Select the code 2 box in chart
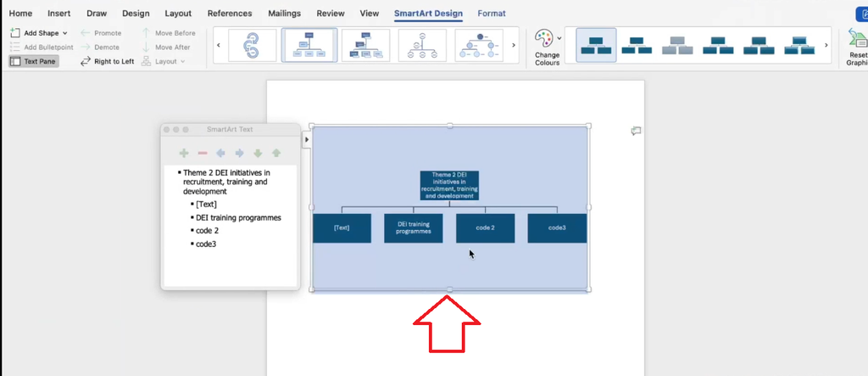Viewport: 868px width, 376px height. pyautogui.click(x=485, y=228)
